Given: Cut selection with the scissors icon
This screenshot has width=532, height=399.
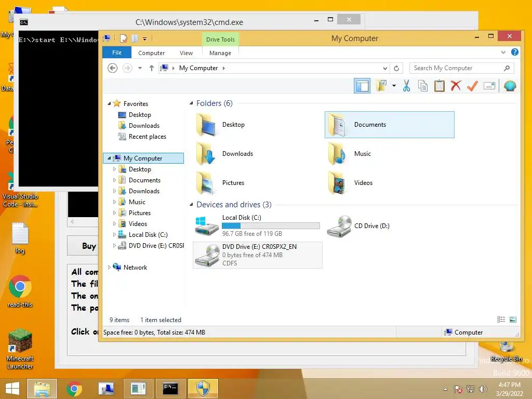Looking at the screenshot, I should [x=406, y=86].
